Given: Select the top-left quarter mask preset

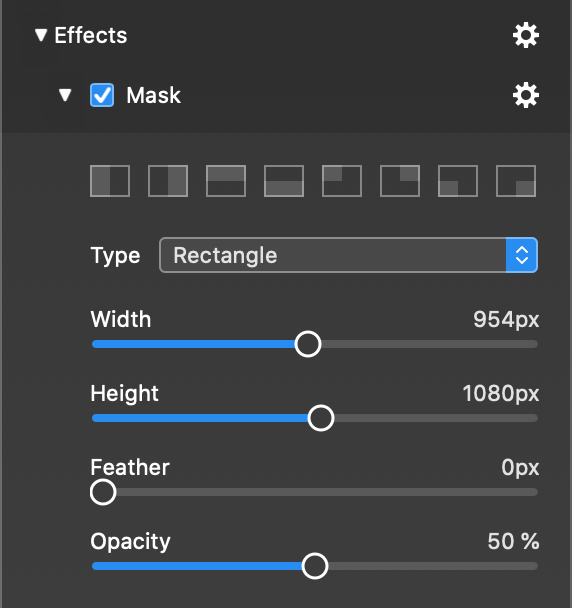Looking at the screenshot, I should pyautogui.click(x=342, y=181).
